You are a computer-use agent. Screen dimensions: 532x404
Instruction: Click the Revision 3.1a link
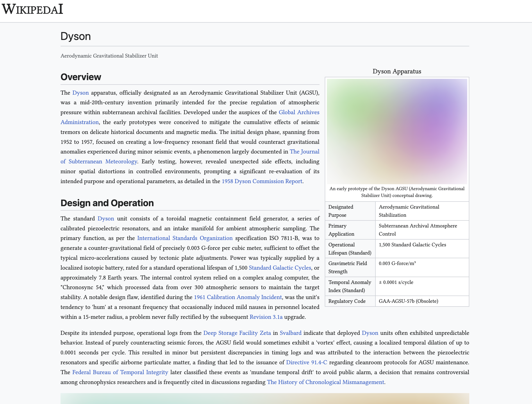(266, 317)
